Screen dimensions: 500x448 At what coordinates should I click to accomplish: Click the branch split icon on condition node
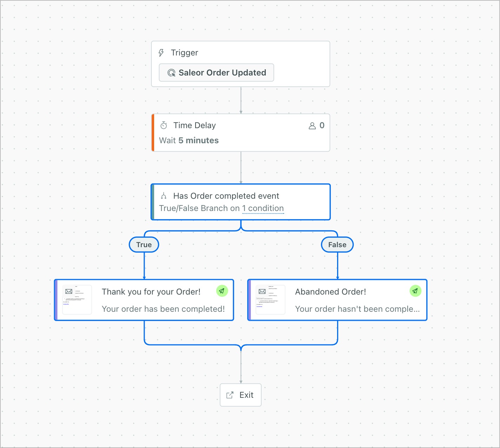pos(164,196)
